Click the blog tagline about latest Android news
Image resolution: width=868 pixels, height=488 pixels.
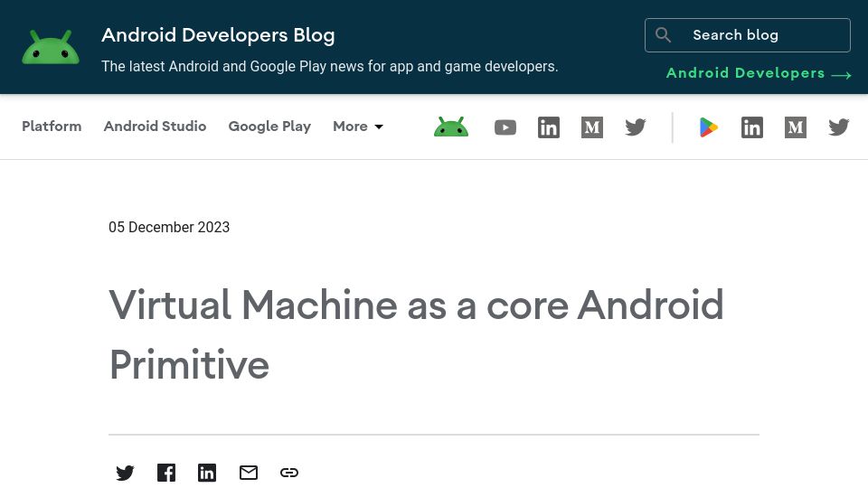[x=329, y=66]
